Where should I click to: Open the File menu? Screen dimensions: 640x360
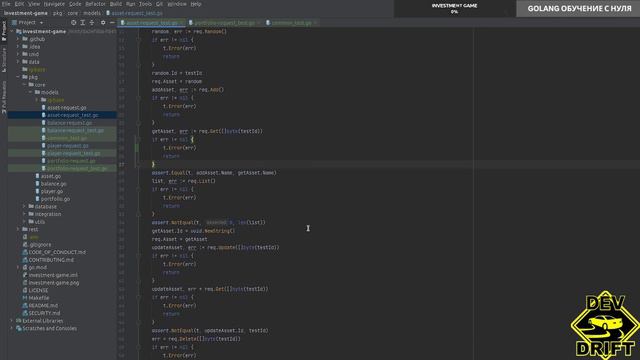tap(6, 4)
